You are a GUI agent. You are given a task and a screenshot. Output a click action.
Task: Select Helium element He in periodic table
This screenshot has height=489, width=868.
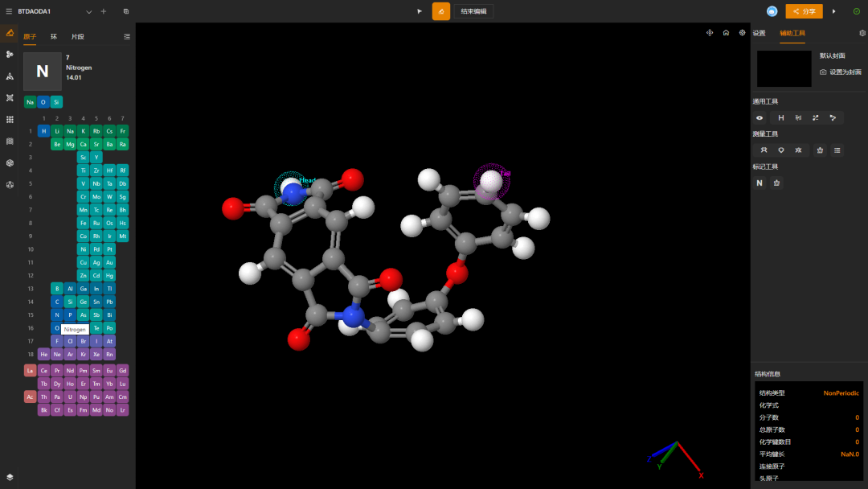click(x=43, y=355)
